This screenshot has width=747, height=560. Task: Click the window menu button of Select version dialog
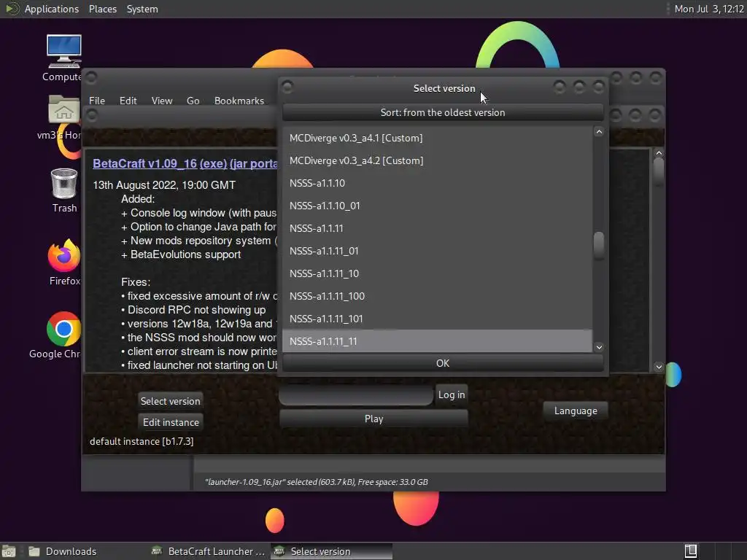click(x=287, y=87)
